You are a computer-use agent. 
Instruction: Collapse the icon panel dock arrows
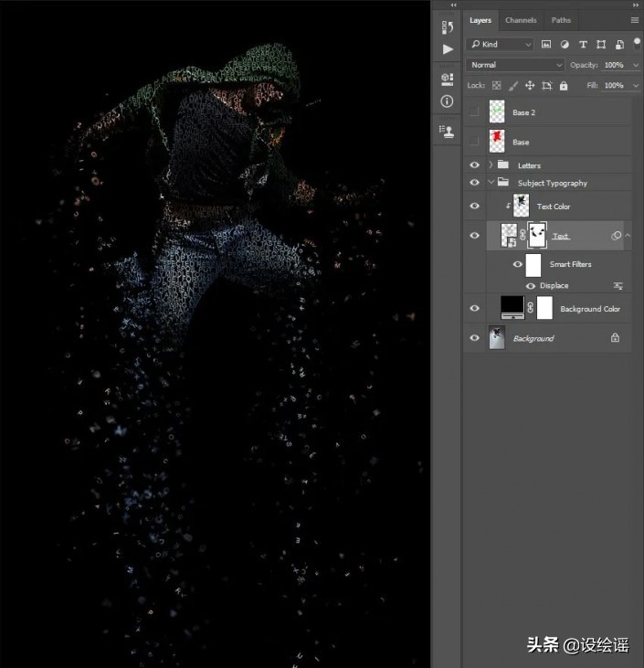coord(454,5)
